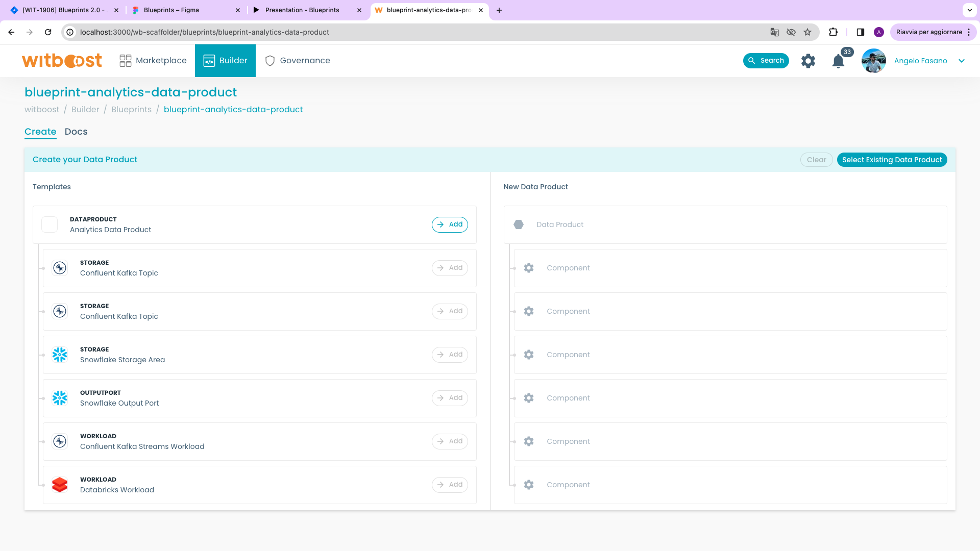Click the Databricks Workload icon
This screenshot has width=980, height=551.
click(60, 485)
